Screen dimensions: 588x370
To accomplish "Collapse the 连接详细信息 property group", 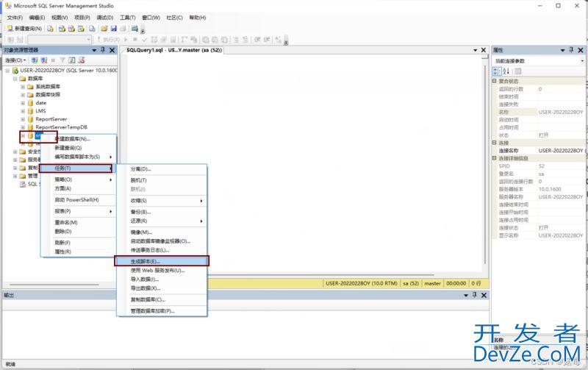I will (x=495, y=158).
